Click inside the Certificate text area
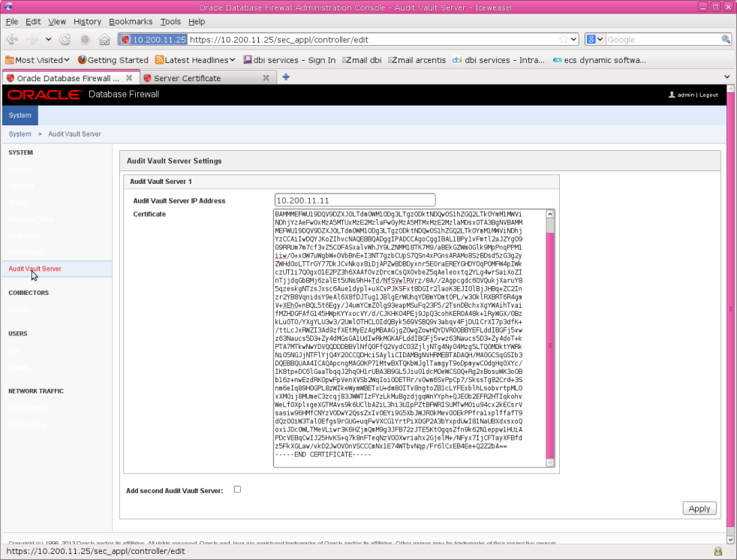Viewport: 737px width, 560px height. coord(409,338)
